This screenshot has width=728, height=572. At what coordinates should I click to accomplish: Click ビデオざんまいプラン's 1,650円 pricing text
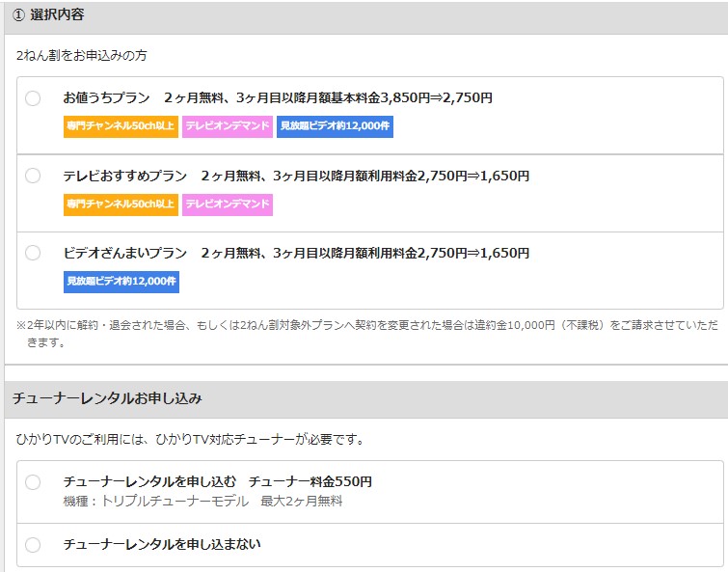(x=504, y=253)
